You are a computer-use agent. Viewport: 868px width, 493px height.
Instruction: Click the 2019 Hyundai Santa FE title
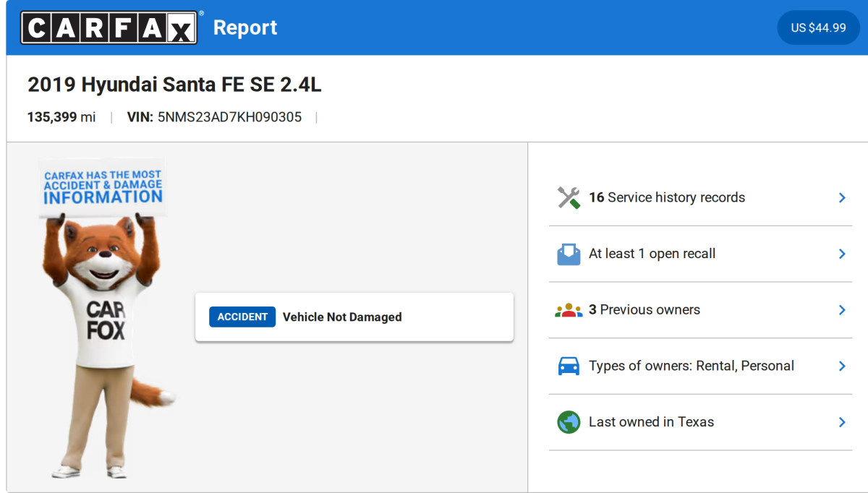tap(174, 84)
